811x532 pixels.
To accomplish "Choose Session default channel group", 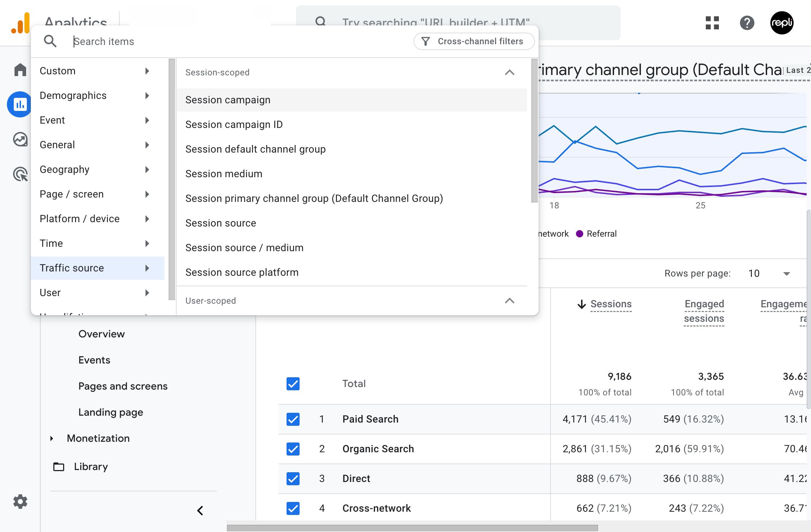I will click(x=351, y=149).
